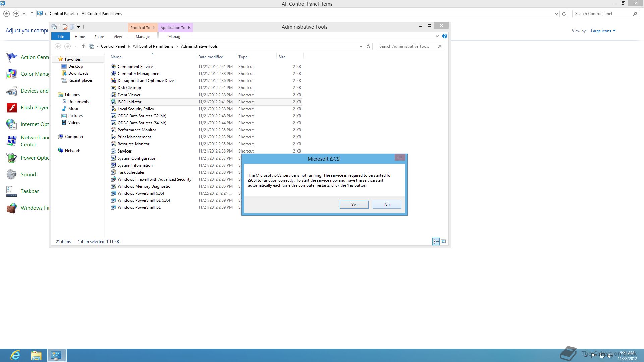
Task: Select the Event Viewer icon
Action: 113,95
